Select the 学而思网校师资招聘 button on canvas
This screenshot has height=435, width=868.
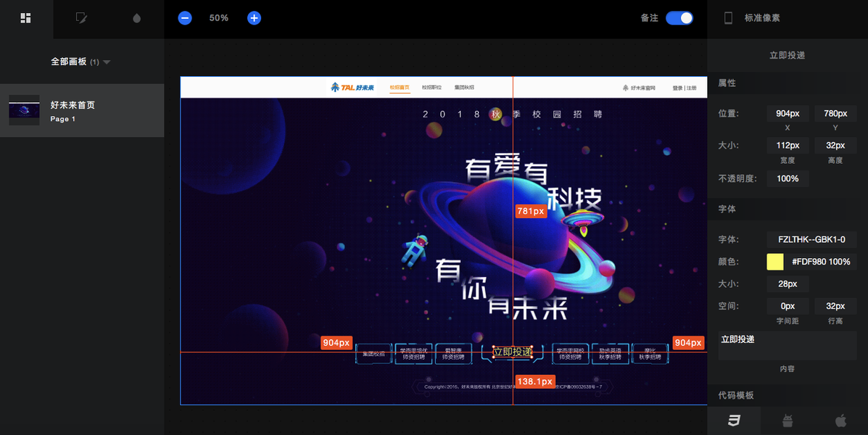(x=570, y=354)
